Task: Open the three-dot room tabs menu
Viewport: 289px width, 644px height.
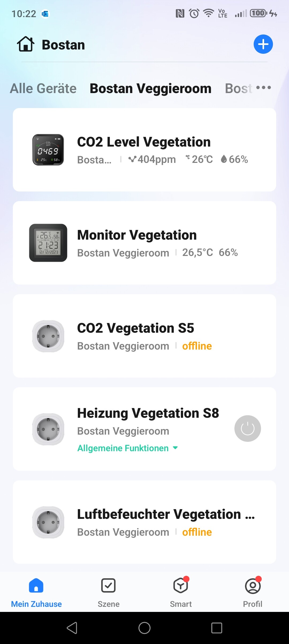Action: (x=264, y=88)
